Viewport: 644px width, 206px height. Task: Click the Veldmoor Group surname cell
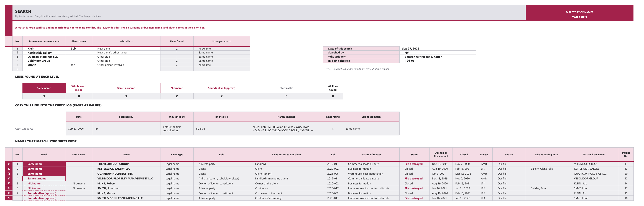coord(44,61)
